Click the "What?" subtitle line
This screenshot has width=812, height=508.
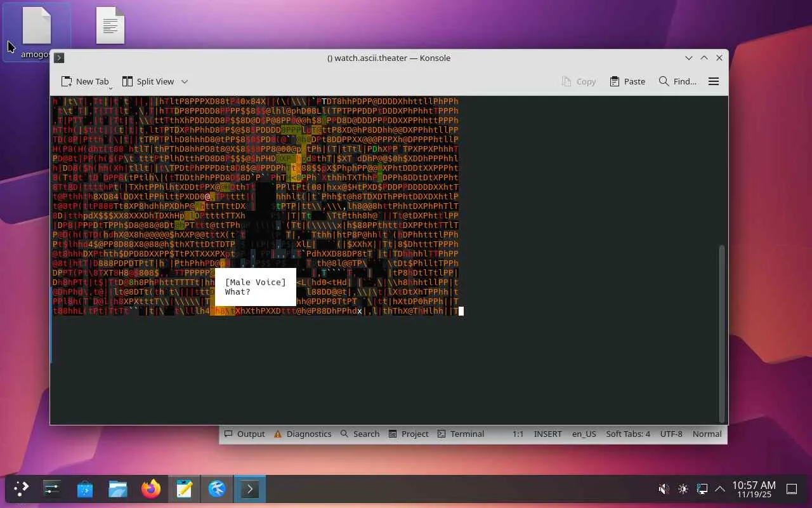[x=238, y=292]
